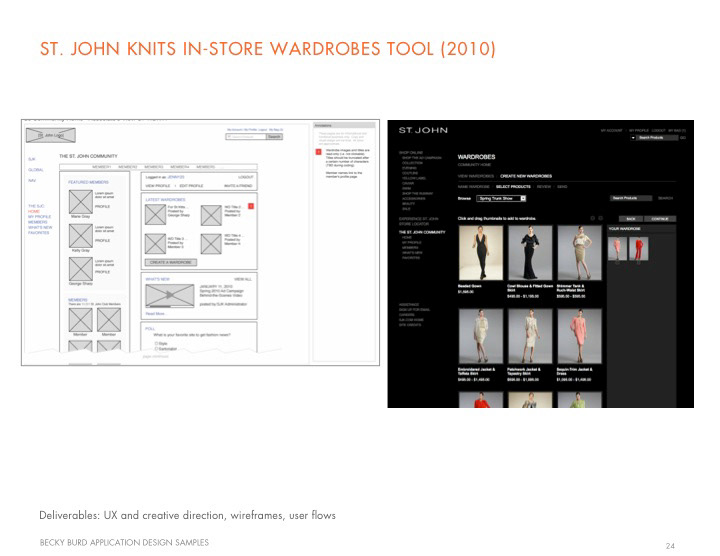The width and height of the screenshot is (720, 556).
Task: Open the CREATE NEW WARDROBES tab
Action: (x=526, y=176)
